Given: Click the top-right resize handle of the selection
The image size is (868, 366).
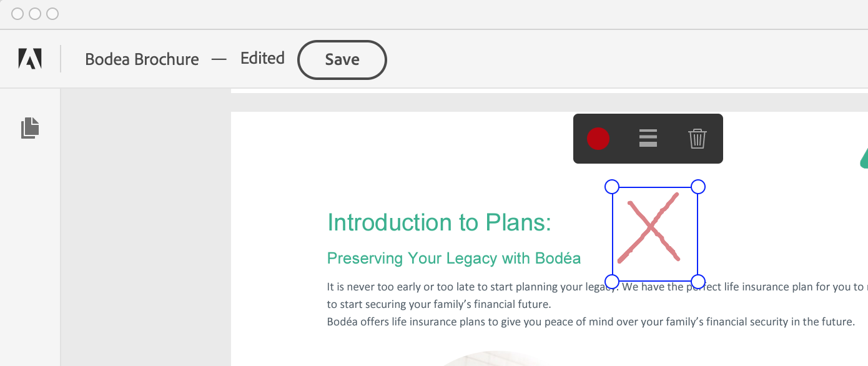Looking at the screenshot, I should pyautogui.click(x=698, y=187).
